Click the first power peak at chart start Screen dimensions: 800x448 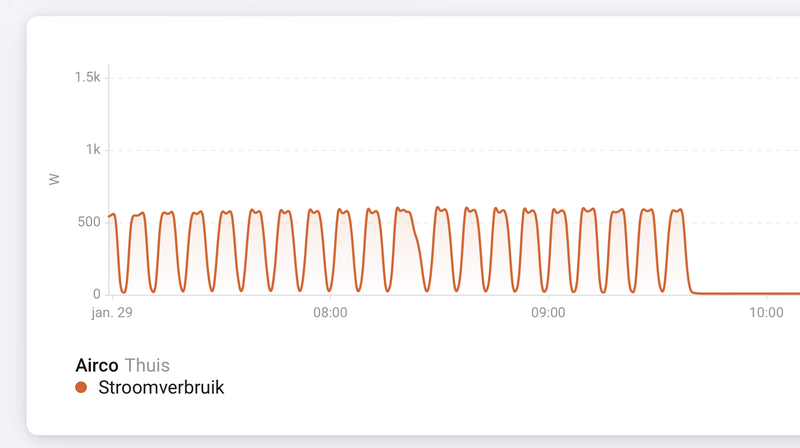pos(112,215)
